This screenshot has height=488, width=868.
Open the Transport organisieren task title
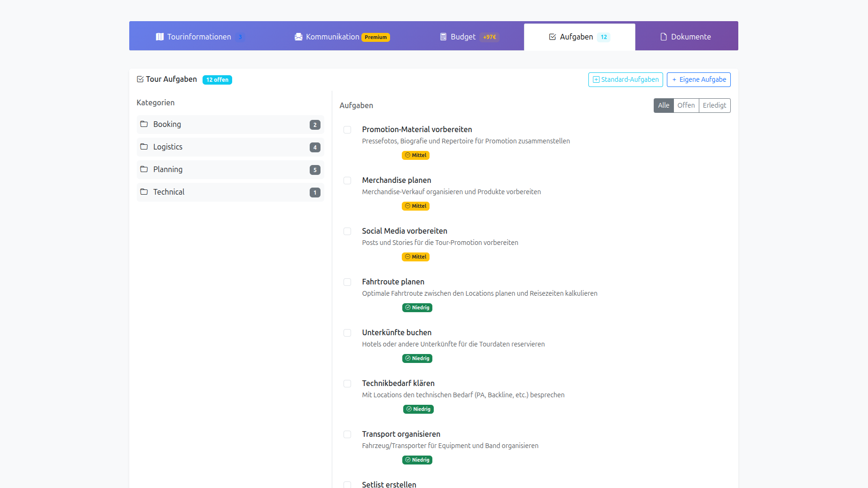tap(401, 434)
